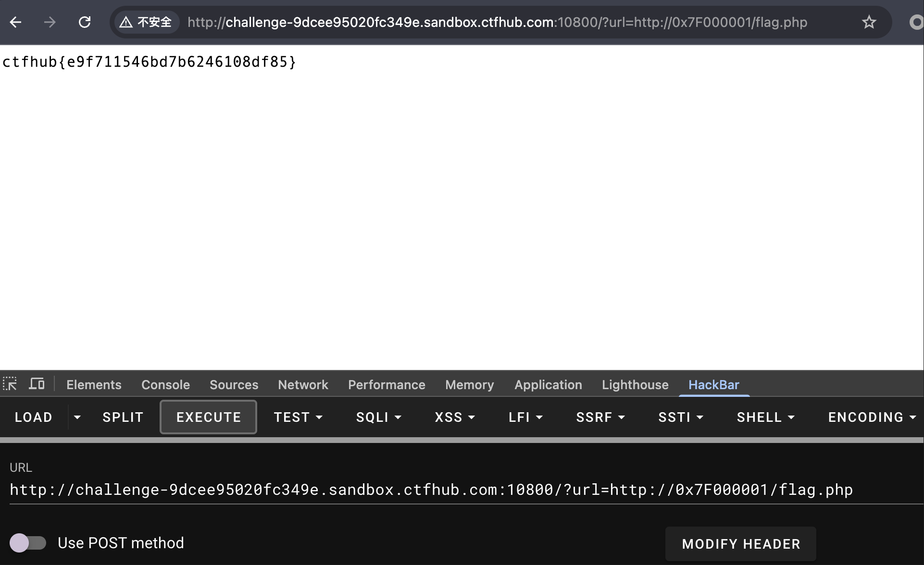Open the XSS dropdown menu

point(454,417)
